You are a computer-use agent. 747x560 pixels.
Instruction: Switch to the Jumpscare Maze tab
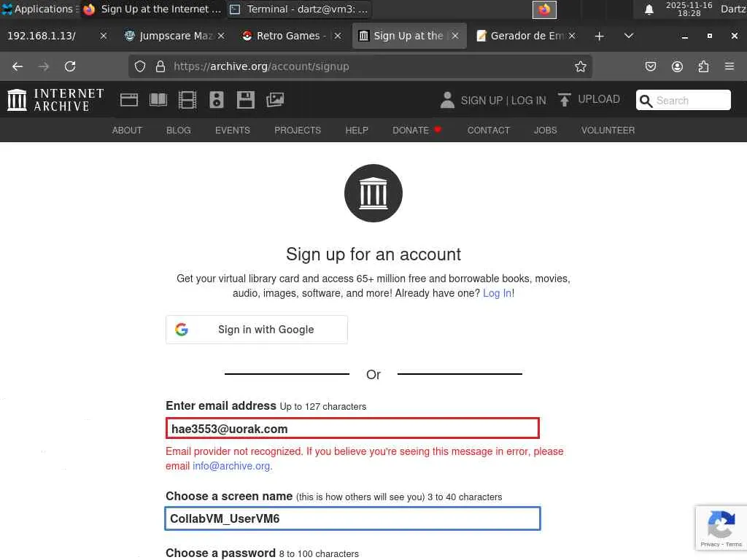click(x=169, y=36)
